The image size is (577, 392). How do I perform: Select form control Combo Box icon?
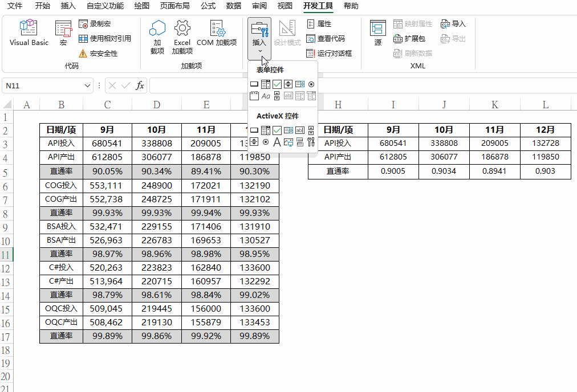(266, 84)
